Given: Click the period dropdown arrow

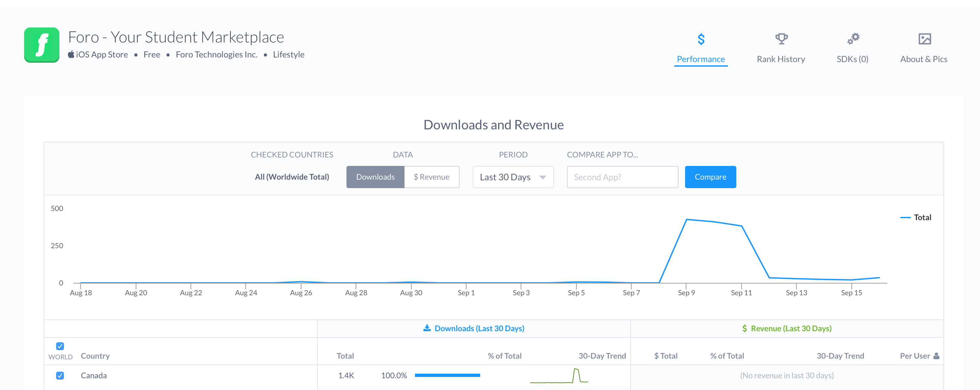Looking at the screenshot, I should 543,177.
